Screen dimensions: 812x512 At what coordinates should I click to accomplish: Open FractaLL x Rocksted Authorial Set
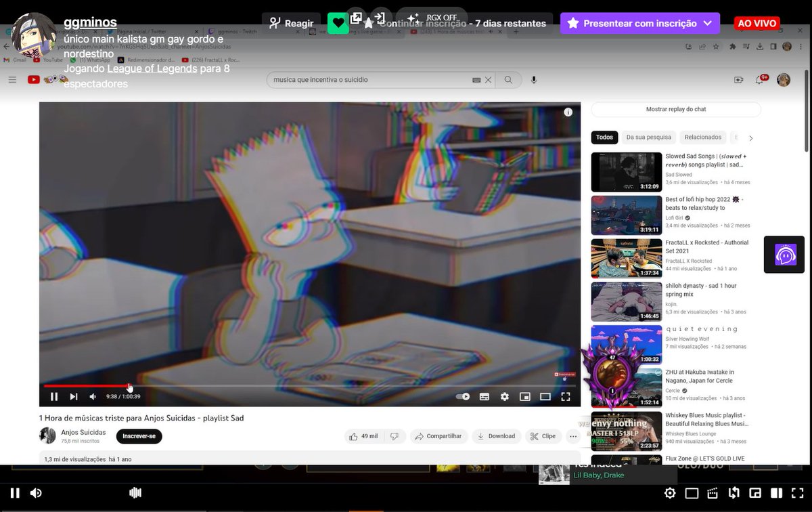click(x=627, y=259)
